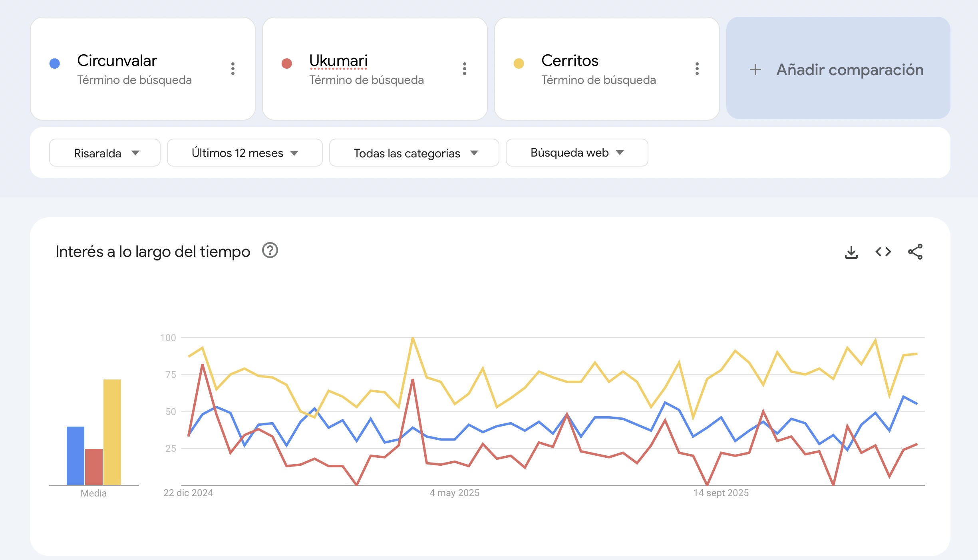Screen dimensions: 978x560
Task: Click the Media label under the bar chart
Action: click(x=93, y=493)
